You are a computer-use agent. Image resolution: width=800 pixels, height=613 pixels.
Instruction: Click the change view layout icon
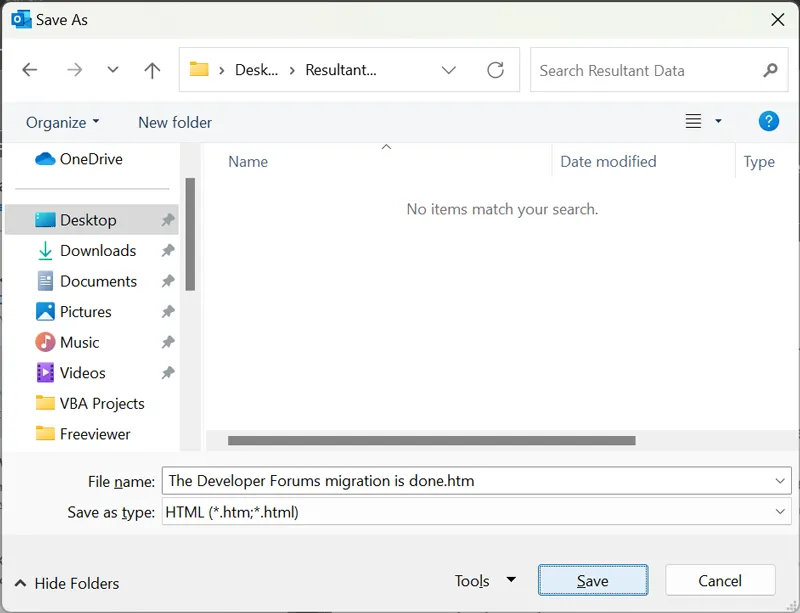pyautogui.click(x=693, y=122)
